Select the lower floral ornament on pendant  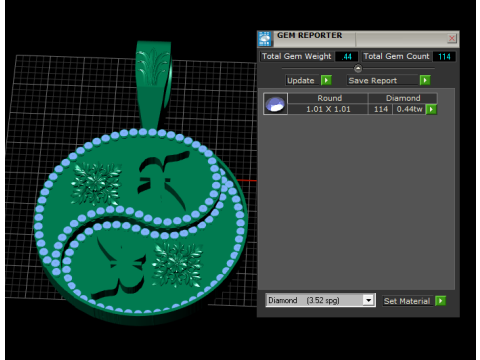coord(178,265)
